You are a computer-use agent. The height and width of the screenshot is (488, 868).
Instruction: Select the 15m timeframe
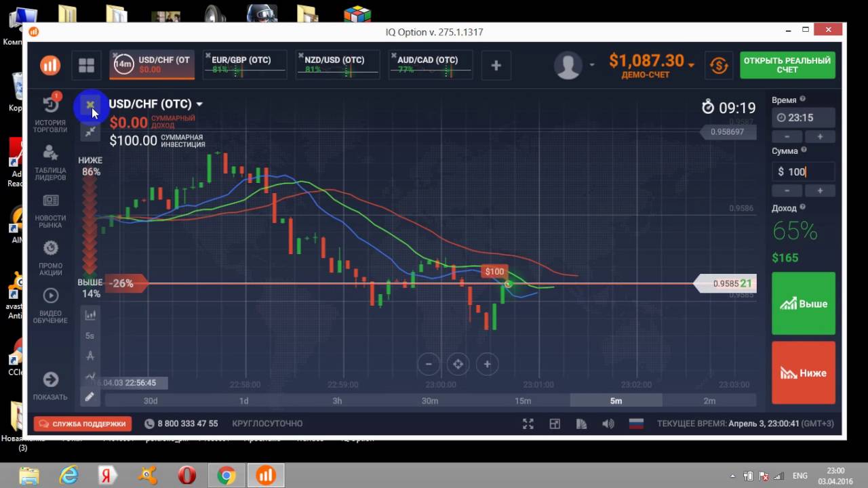pyautogui.click(x=523, y=401)
